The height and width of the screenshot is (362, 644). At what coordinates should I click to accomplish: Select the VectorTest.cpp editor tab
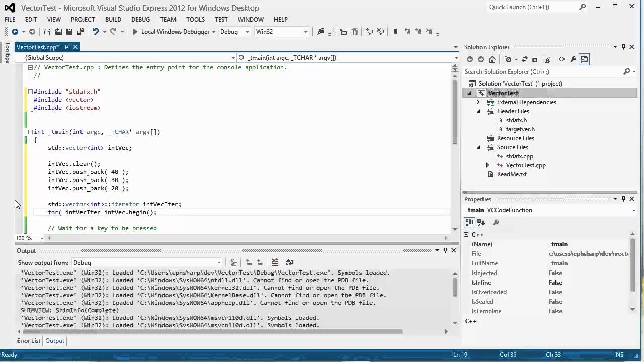[x=38, y=47]
